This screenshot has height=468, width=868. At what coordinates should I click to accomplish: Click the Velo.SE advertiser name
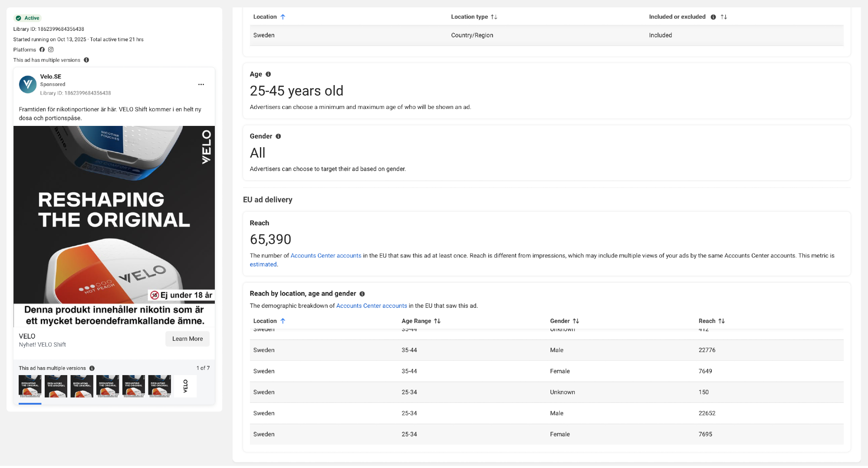[51, 76]
